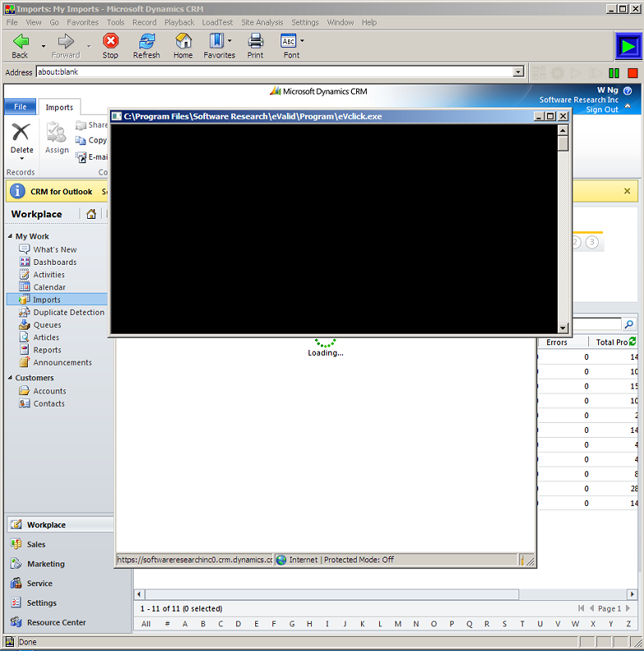
Task: Click the green pause playback icon
Action: [614, 74]
